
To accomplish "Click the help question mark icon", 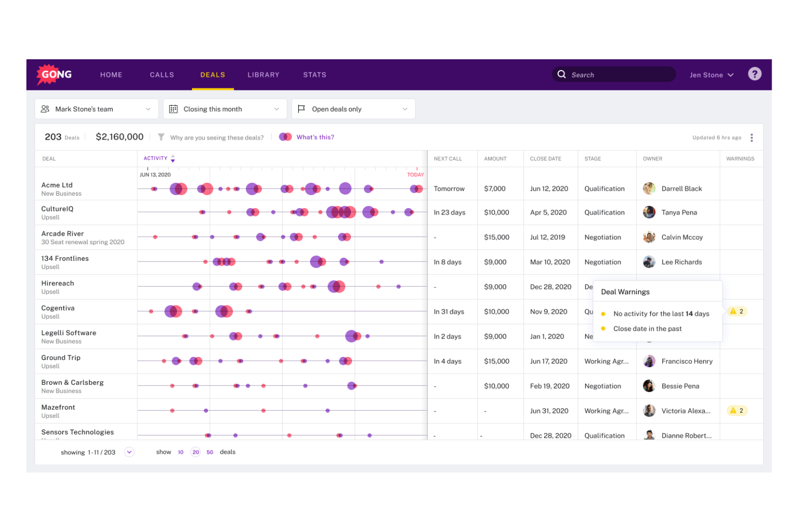I will [754, 74].
